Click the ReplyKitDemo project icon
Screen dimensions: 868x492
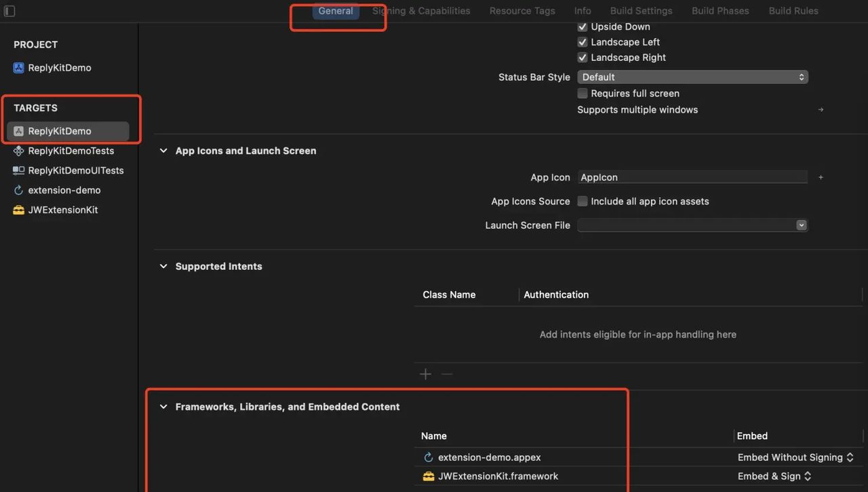pos(18,68)
